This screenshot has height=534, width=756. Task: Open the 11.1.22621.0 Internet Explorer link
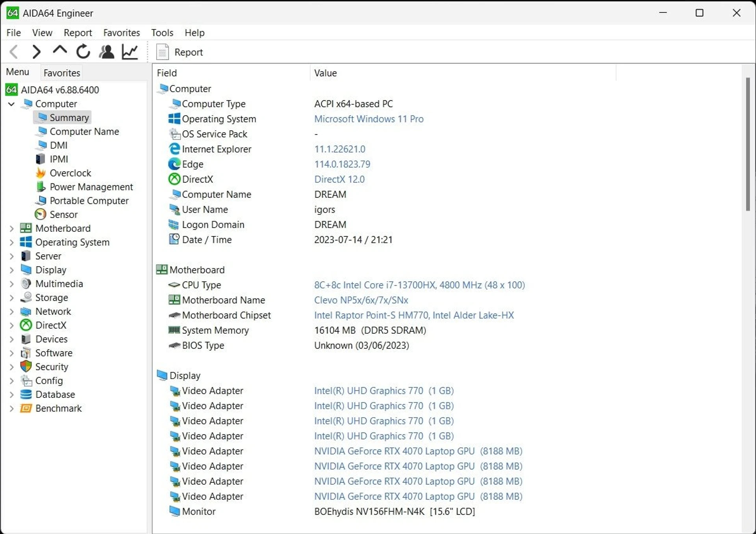pos(339,149)
